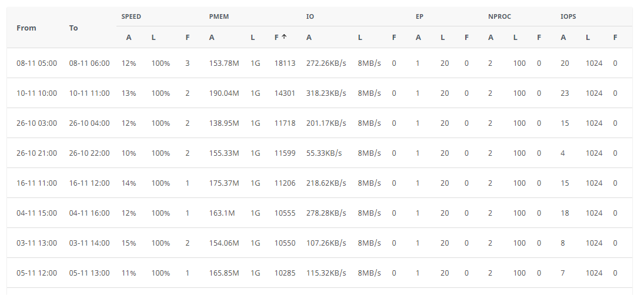The image size is (644, 295).
Task: Click the 18113 PMEM faults value
Action: (x=285, y=63)
